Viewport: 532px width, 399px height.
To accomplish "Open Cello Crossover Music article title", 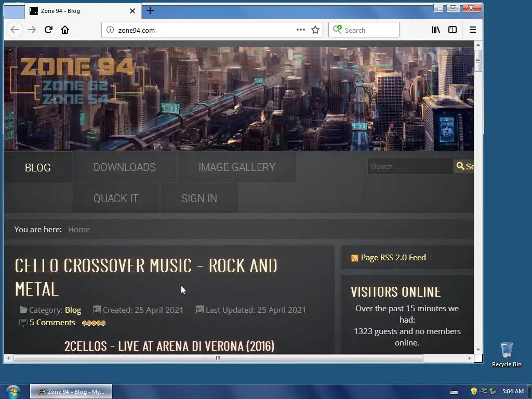I will pyautogui.click(x=146, y=277).
